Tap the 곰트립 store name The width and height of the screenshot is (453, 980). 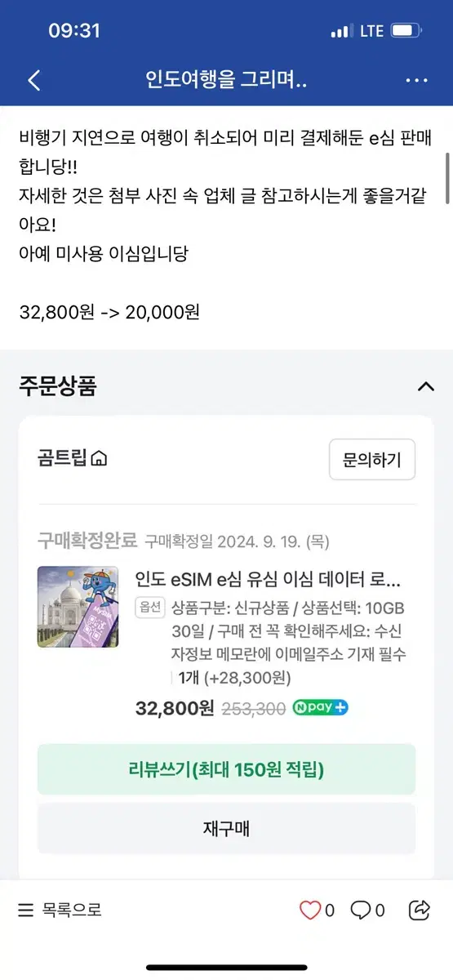click(61, 458)
